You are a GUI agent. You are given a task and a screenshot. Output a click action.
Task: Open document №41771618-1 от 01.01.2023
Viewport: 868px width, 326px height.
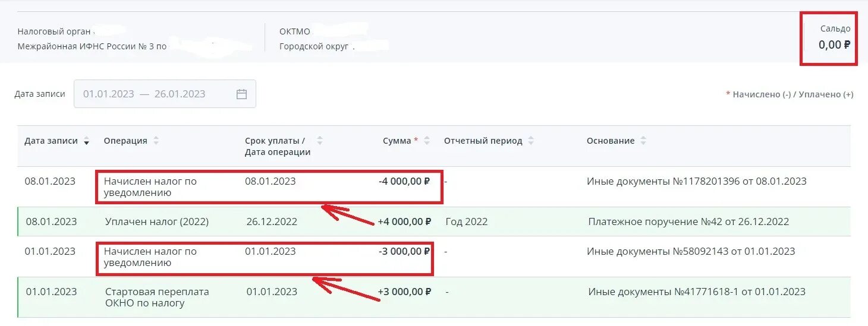[x=696, y=292]
